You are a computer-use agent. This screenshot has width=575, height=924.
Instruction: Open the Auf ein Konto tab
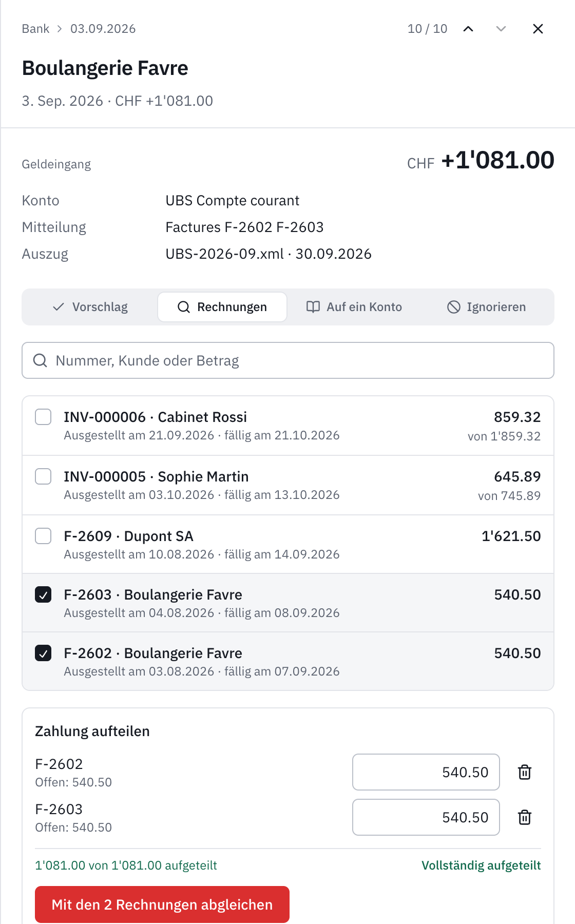354,307
